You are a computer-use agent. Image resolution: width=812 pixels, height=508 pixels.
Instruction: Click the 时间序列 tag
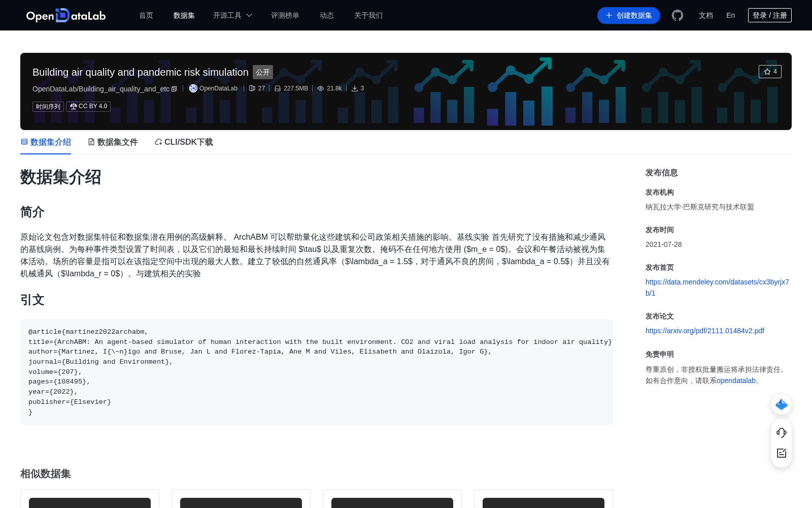(48, 106)
